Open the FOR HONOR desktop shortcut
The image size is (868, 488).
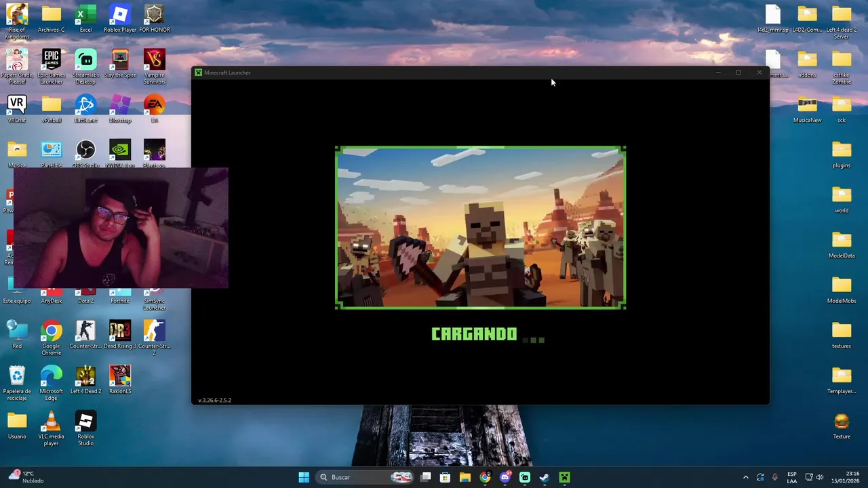[x=154, y=18]
